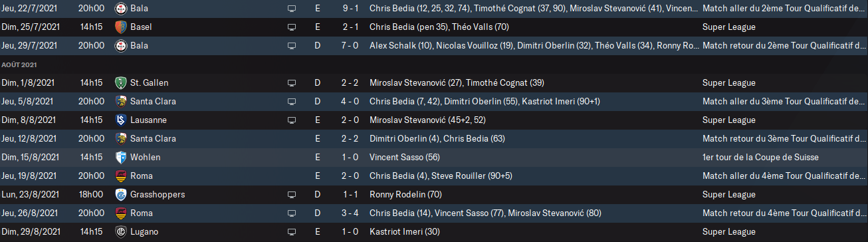Open the 9 - 1 result against Bala

click(350, 9)
